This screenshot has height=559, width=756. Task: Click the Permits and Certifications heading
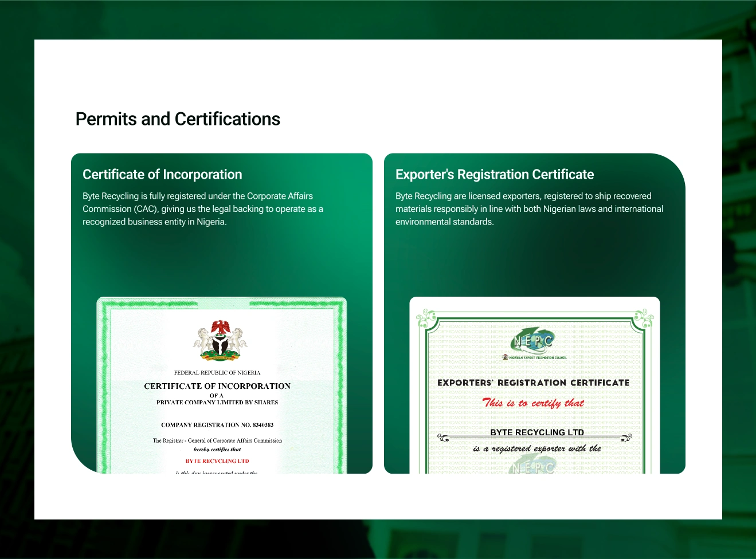pyautogui.click(x=178, y=119)
